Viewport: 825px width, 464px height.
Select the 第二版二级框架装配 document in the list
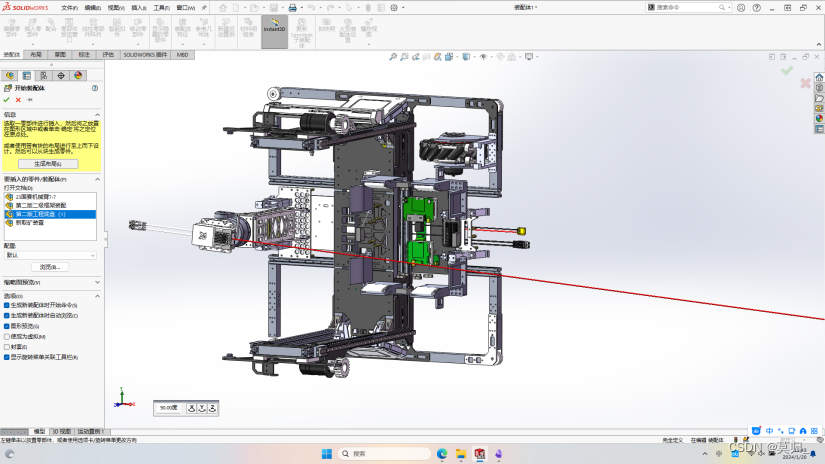50,206
